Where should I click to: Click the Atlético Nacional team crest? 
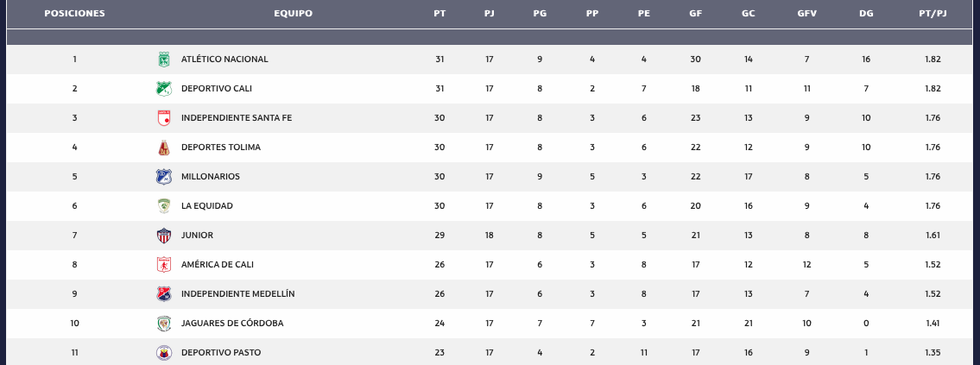click(x=162, y=60)
